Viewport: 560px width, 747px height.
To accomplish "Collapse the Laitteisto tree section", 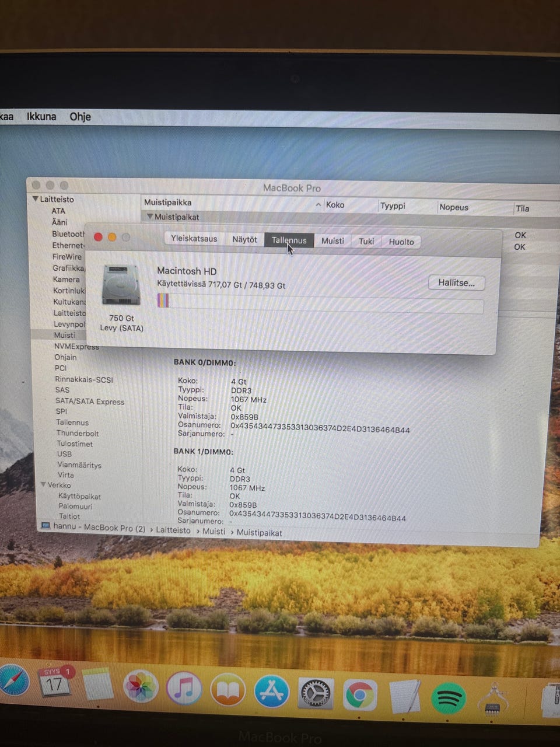I will (35, 199).
